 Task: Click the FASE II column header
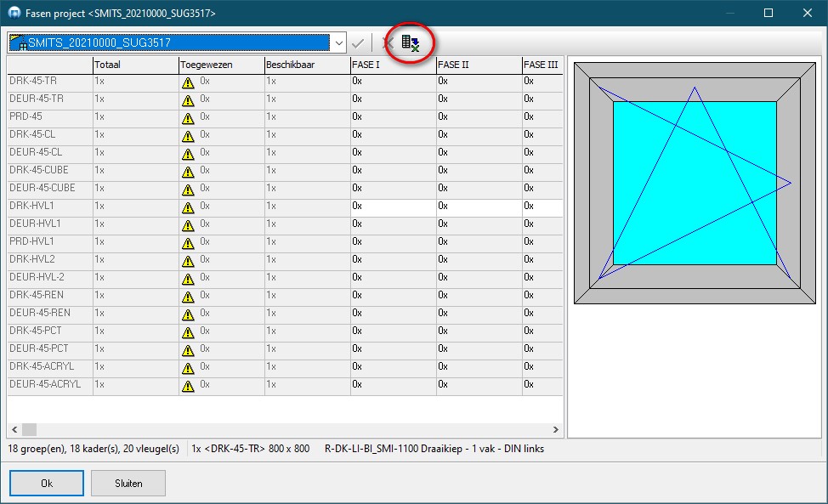click(x=479, y=65)
